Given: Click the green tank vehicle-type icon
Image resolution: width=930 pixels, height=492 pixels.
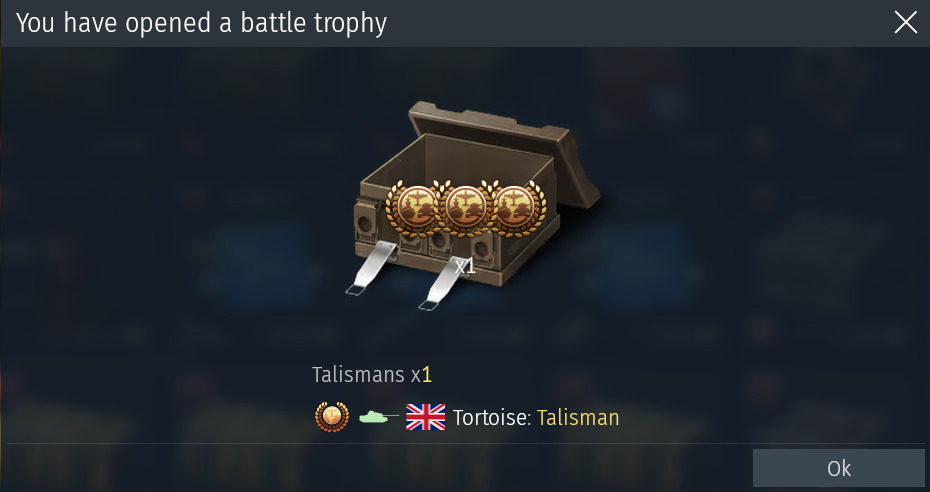Looking at the screenshot, I should pyautogui.click(x=378, y=417).
